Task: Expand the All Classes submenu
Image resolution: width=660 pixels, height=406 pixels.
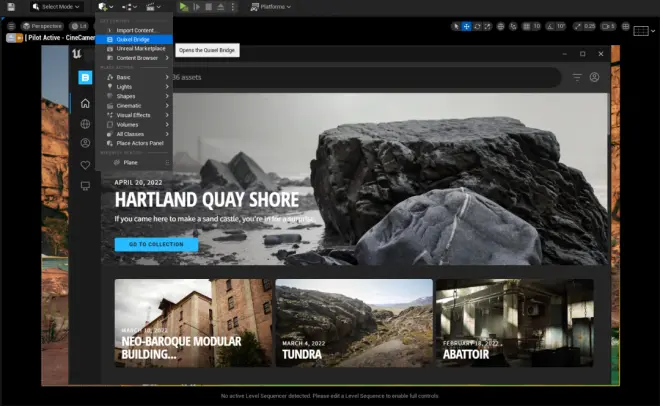Action: [134, 134]
